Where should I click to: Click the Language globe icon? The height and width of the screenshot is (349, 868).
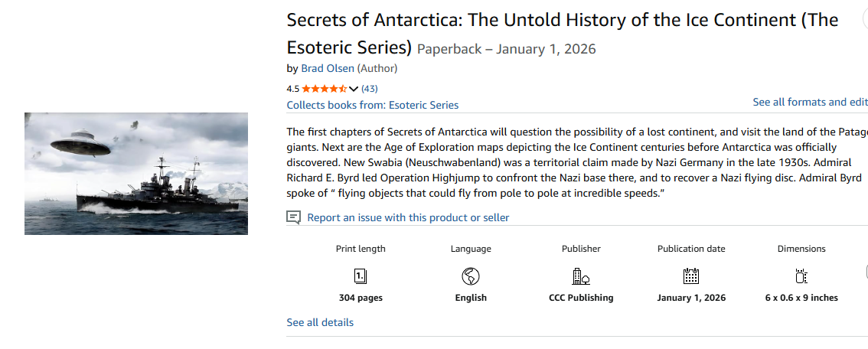tap(471, 276)
